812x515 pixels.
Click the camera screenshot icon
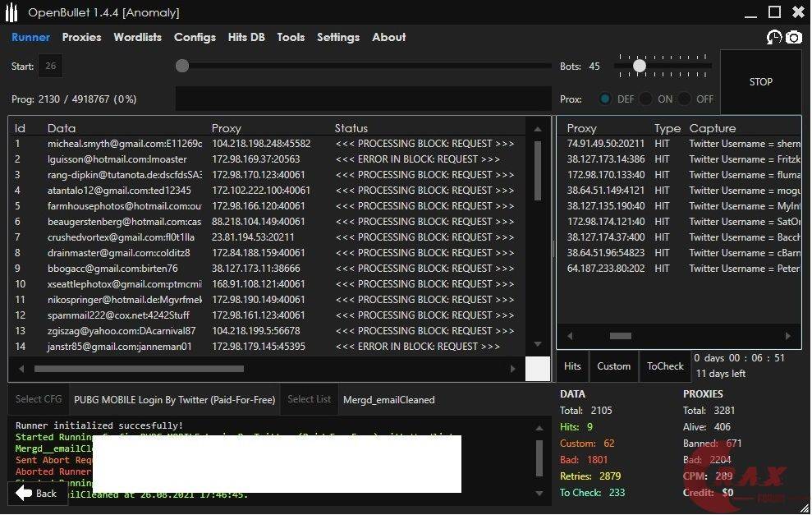(x=793, y=37)
